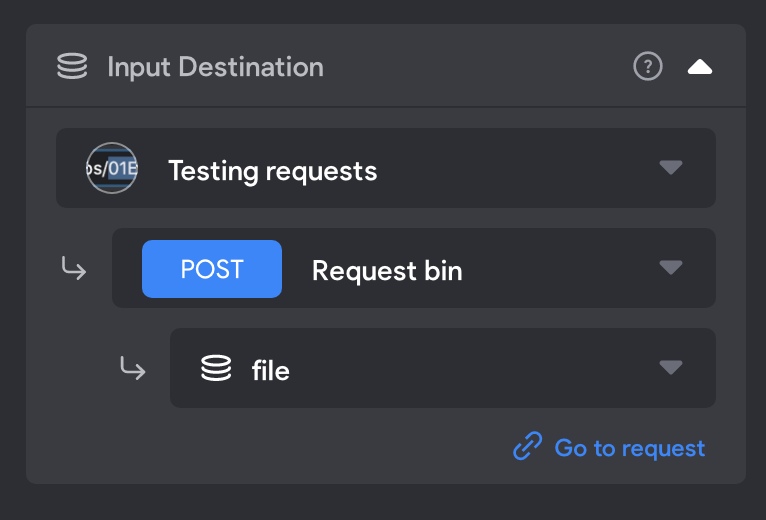Collapse the Input Destination panel

pos(700,67)
